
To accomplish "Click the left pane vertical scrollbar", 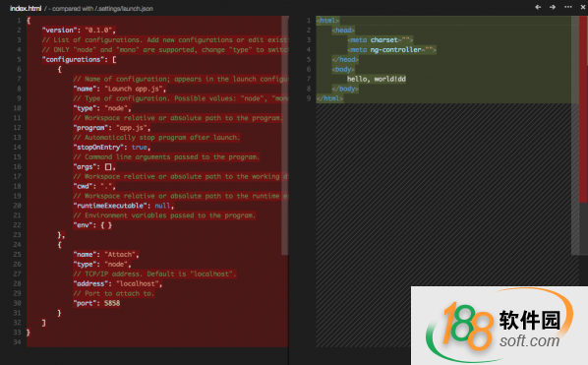I will tap(284, 136).
